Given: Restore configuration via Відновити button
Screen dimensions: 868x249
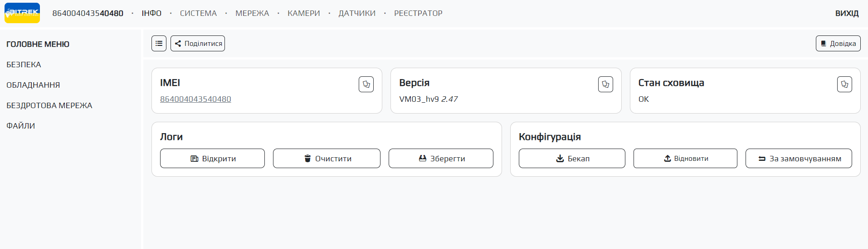Looking at the screenshot, I should pos(685,159).
